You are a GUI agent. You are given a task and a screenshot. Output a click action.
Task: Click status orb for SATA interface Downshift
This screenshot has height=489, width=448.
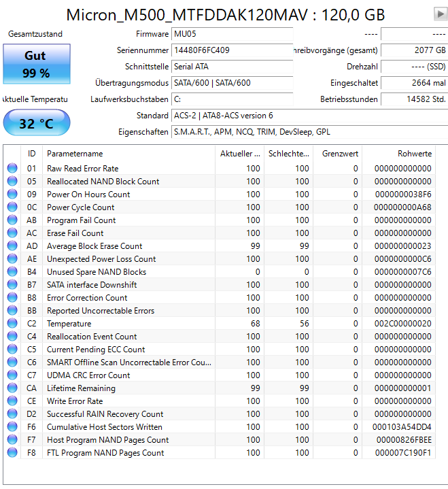(x=12, y=284)
